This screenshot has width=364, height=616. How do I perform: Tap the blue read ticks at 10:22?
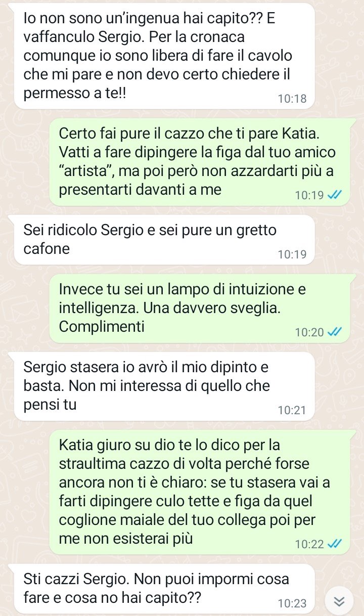(x=335, y=544)
